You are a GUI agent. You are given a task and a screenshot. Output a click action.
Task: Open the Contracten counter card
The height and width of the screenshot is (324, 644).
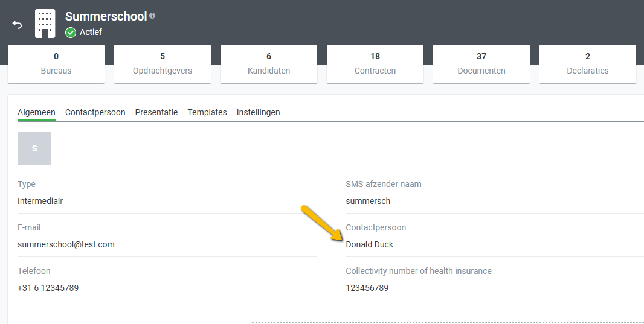click(375, 63)
